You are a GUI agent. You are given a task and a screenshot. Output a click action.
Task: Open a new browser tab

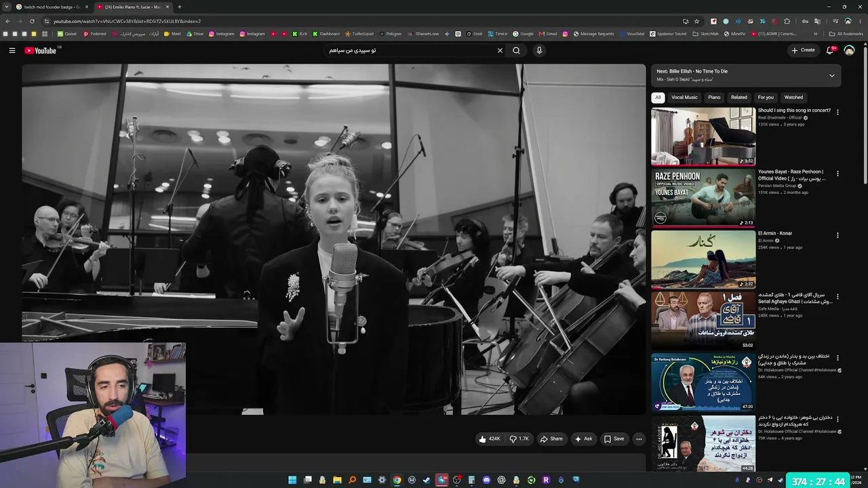pyautogui.click(x=179, y=7)
